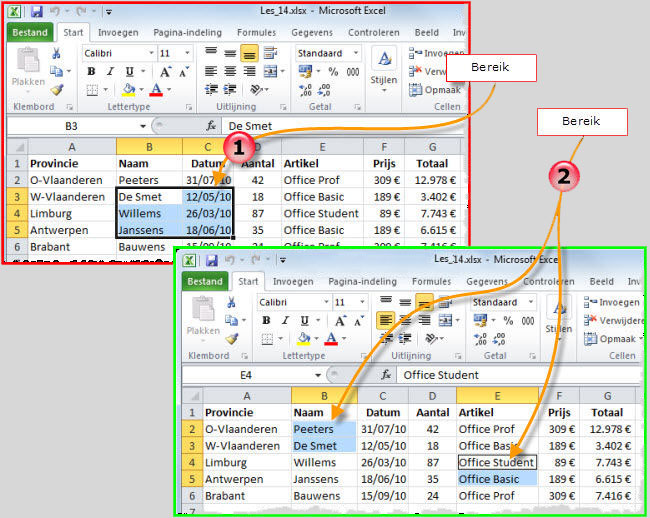Click Copy icon in top window

click(x=57, y=71)
